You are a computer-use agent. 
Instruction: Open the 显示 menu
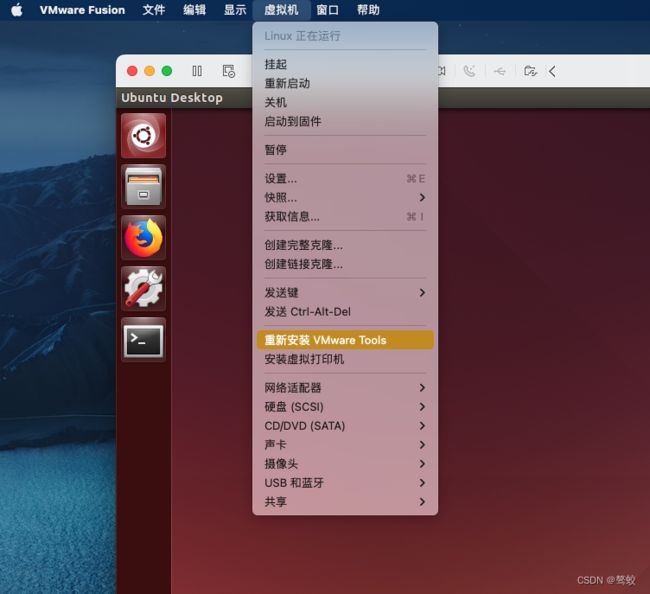[235, 10]
